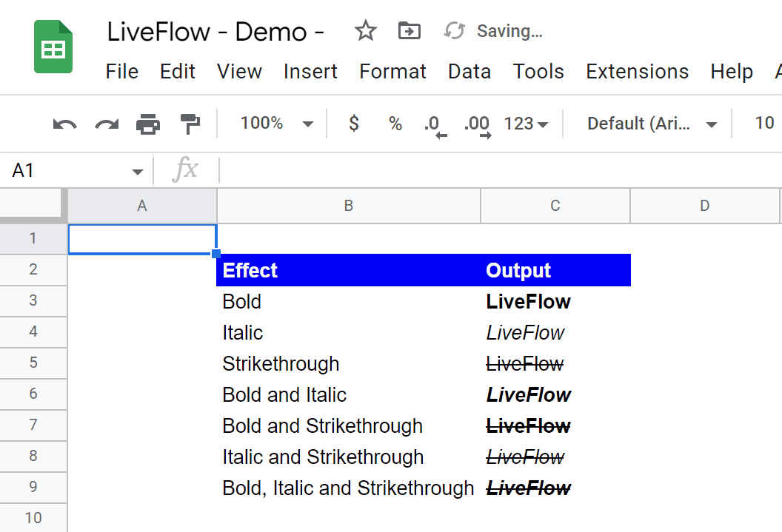Image resolution: width=782 pixels, height=532 pixels.
Task: Apply percent format icon
Action: 395,124
